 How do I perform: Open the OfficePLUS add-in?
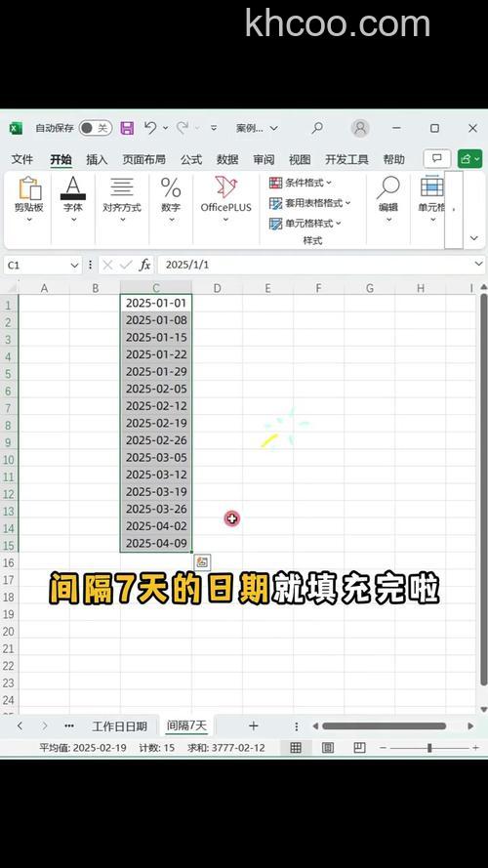(225, 200)
